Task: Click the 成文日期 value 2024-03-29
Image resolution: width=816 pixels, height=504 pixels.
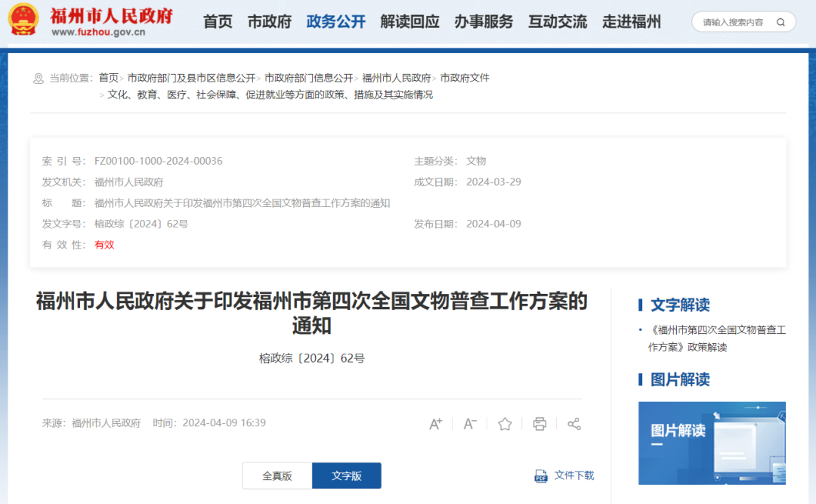Action: pyautogui.click(x=493, y=182)
